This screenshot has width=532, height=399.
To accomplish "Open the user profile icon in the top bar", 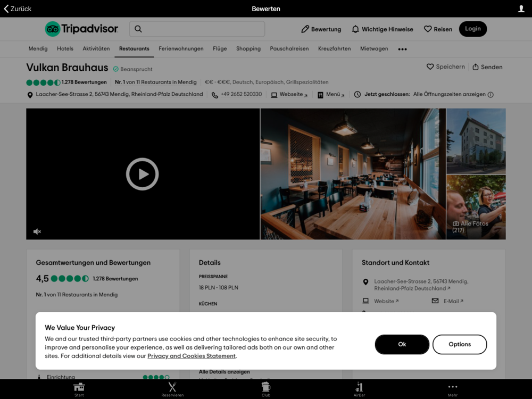I will [521, 9].
